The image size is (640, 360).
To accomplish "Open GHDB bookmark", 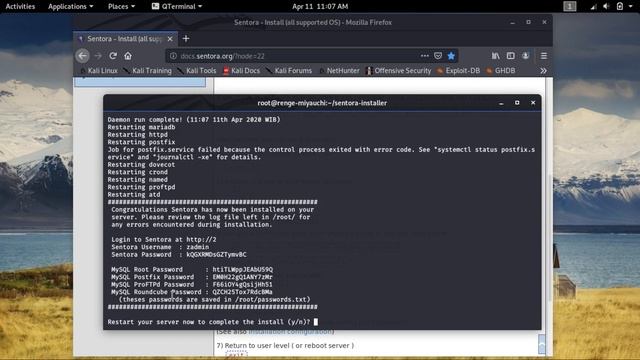I will (x=501, y=71).
